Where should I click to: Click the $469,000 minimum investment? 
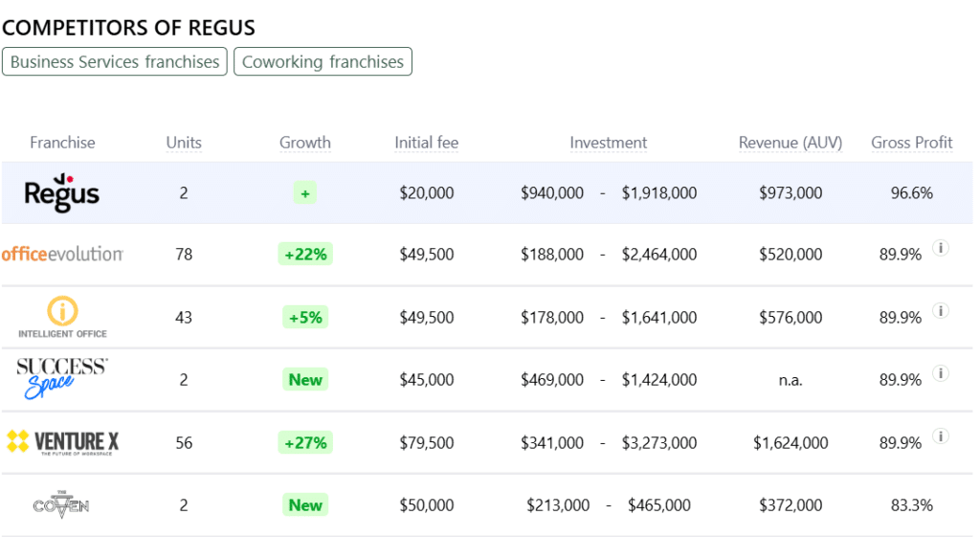pos(552,379)
